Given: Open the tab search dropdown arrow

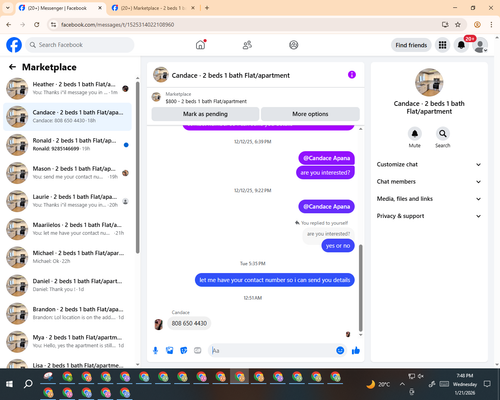Looking at the screenshot, I should coord(8,8).
